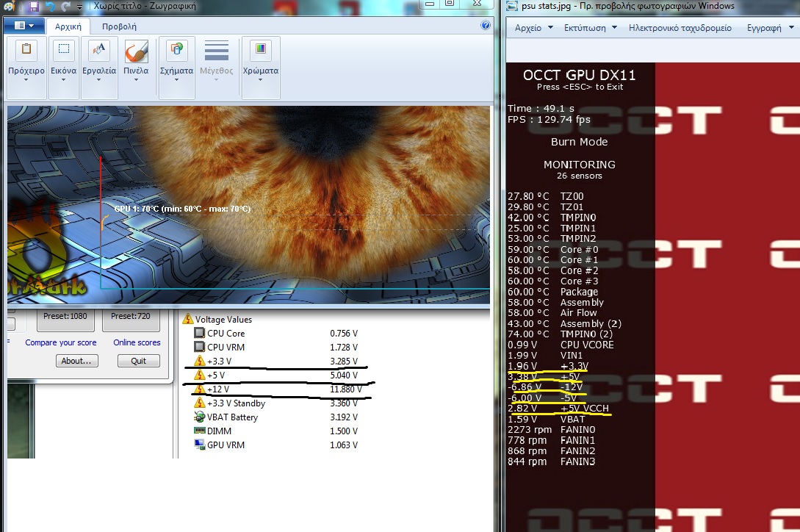Click the Compare your score link
The width and height of the screenshot is (800, 532).
[61, 342]
